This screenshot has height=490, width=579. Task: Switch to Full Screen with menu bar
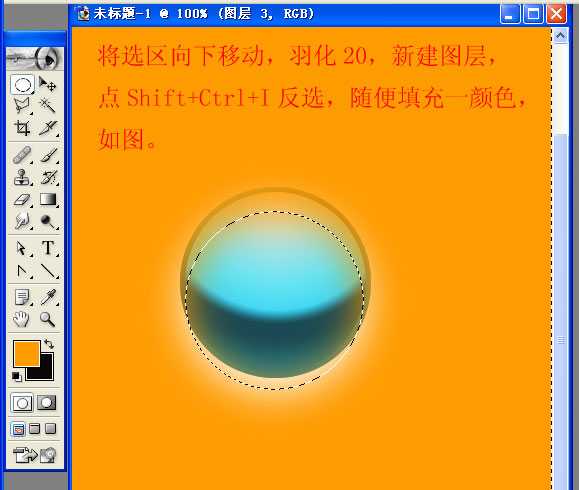[x=34, y=429]
